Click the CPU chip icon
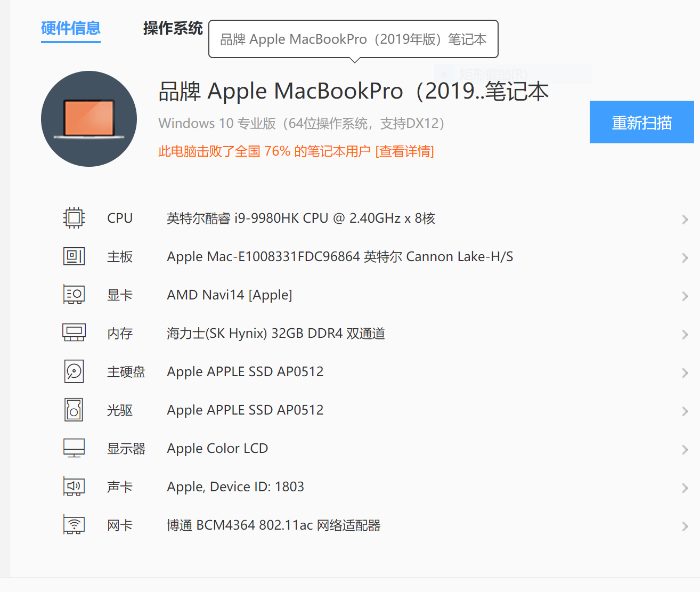 pos(74,218)
